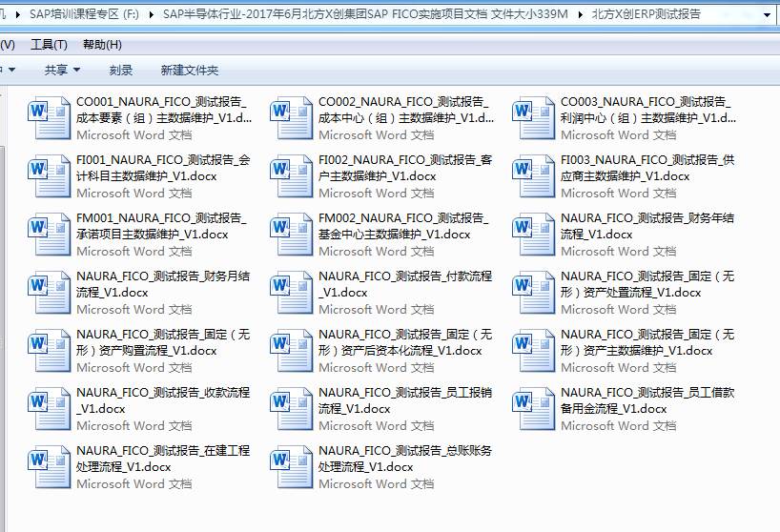Select the 财务年结流程 Word document icon
The height and width of the screenshot is (532, 780).
click(533, 235)
